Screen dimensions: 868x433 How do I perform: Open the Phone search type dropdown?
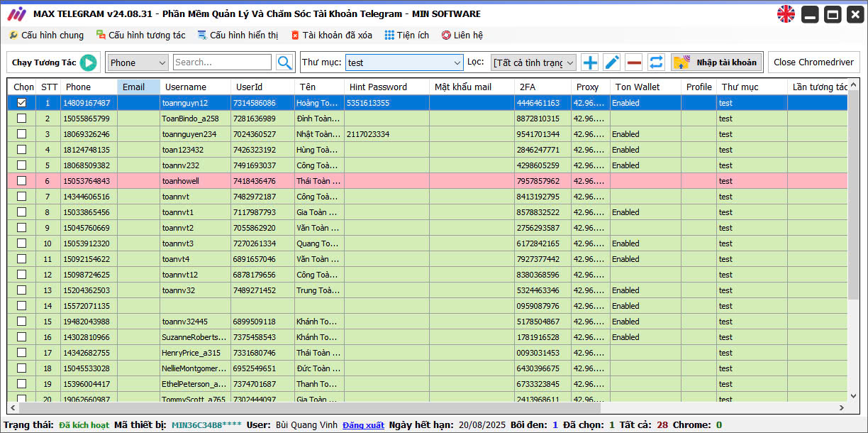pos(138,62)
